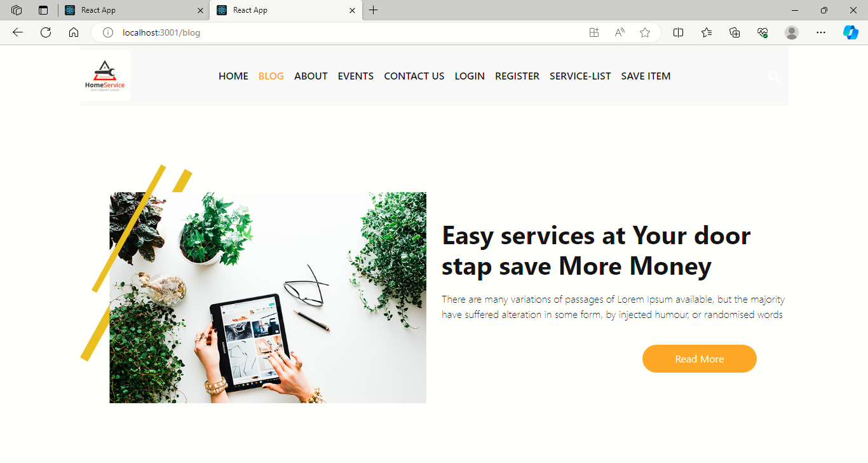The image size is (868, 463).
Task: Add page to favorites star icon
Action: (645, 32)
